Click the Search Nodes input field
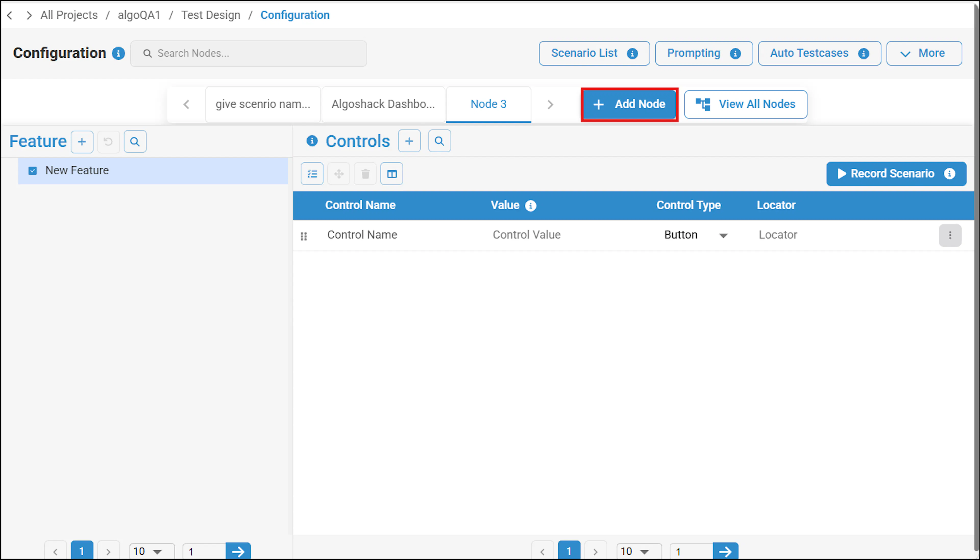 (x=249, y=54)
